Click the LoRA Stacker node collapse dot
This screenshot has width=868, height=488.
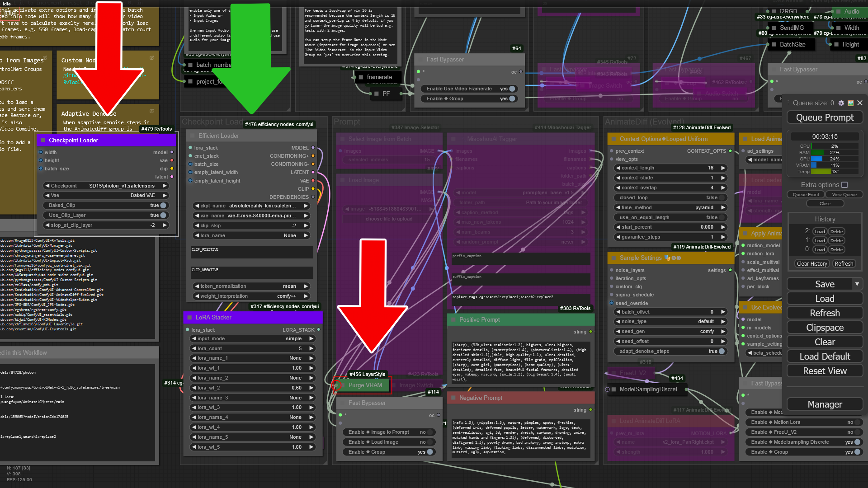(x=189, y=317)
